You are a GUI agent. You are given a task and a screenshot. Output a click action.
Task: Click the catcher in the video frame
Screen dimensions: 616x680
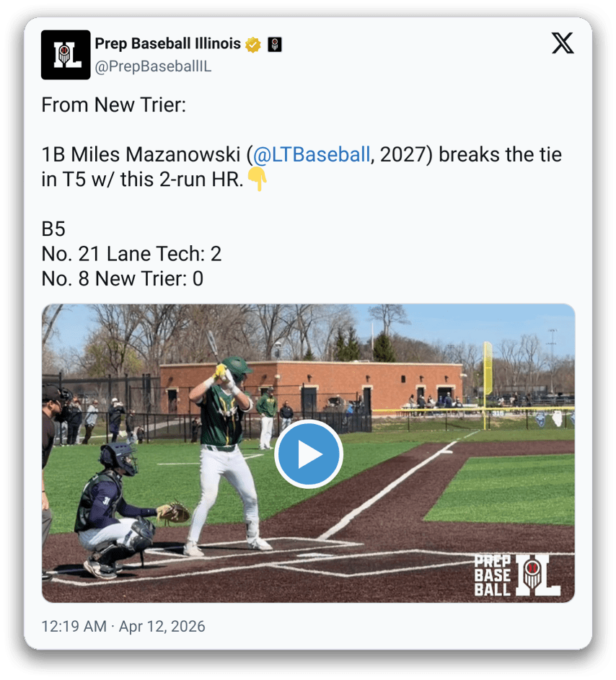click(x=123, y=510)
